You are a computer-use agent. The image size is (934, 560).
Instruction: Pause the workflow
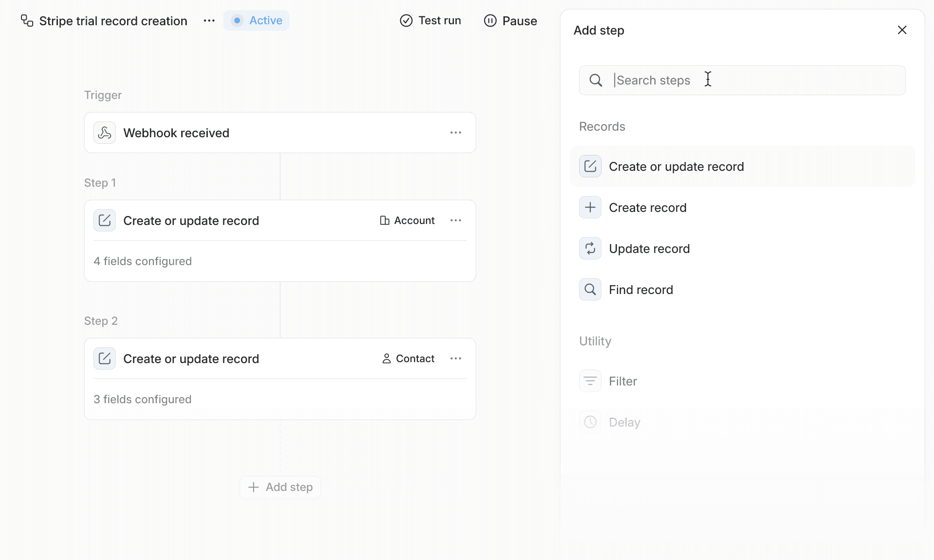pyautogui.click(x=510, y=21)
